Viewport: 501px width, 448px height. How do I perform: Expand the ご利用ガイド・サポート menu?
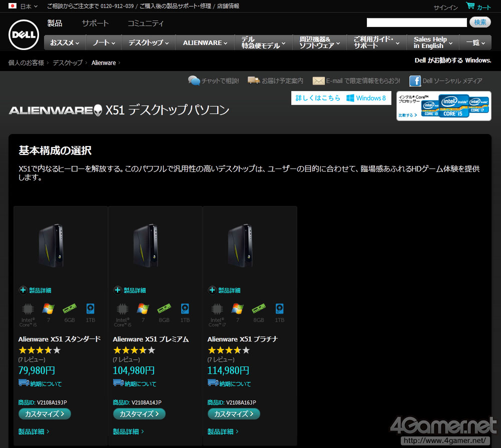coord(376,43)
